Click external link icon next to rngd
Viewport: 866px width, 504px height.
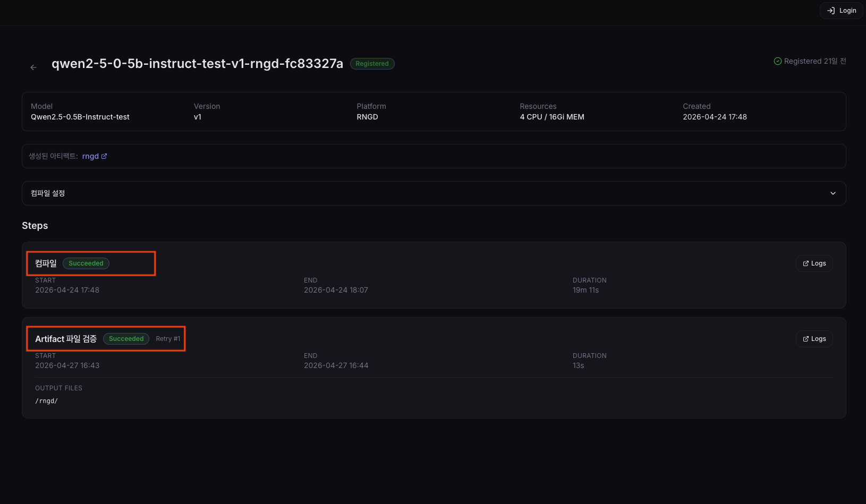(104, 156)
